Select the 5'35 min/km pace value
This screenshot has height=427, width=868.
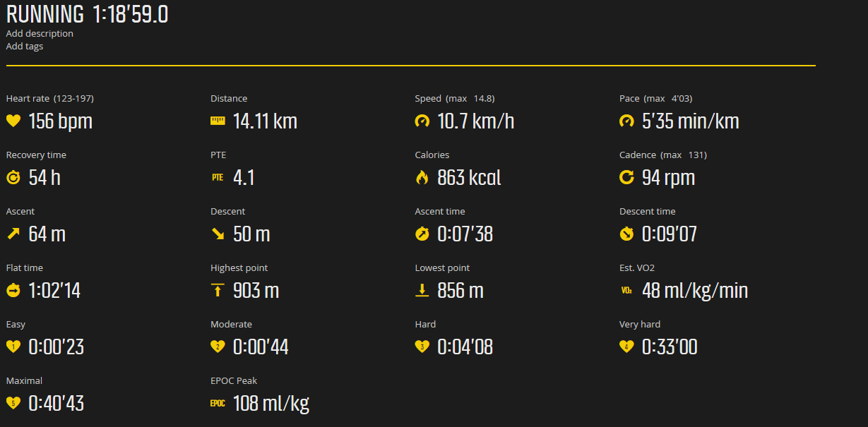(x=691, y=121)
